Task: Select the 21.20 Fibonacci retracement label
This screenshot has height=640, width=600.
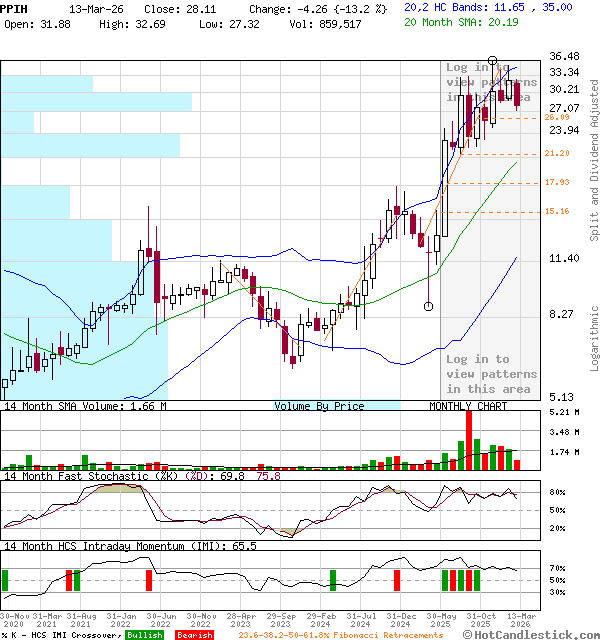Action: pos(557,154)
